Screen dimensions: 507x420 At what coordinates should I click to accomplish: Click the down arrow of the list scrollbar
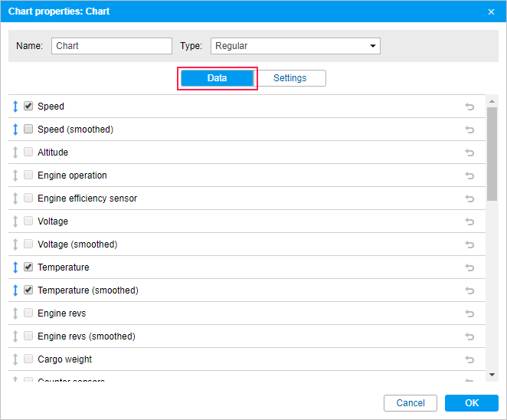pos(492,375)
